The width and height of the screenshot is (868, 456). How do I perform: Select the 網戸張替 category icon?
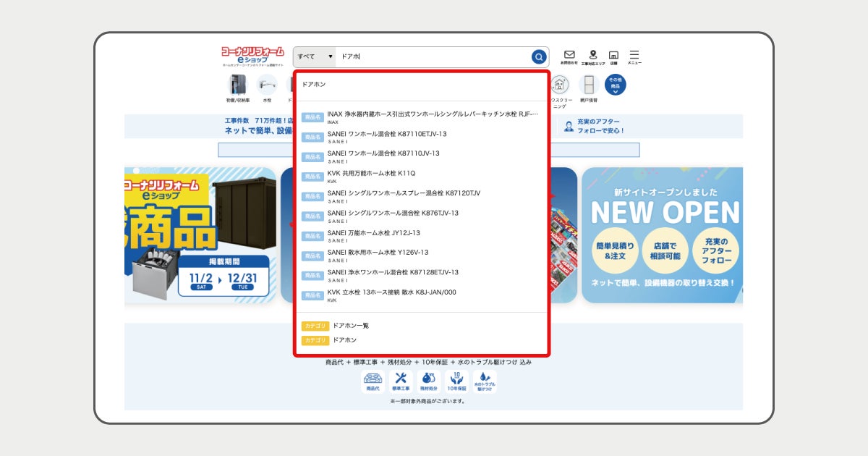point(589,88)
